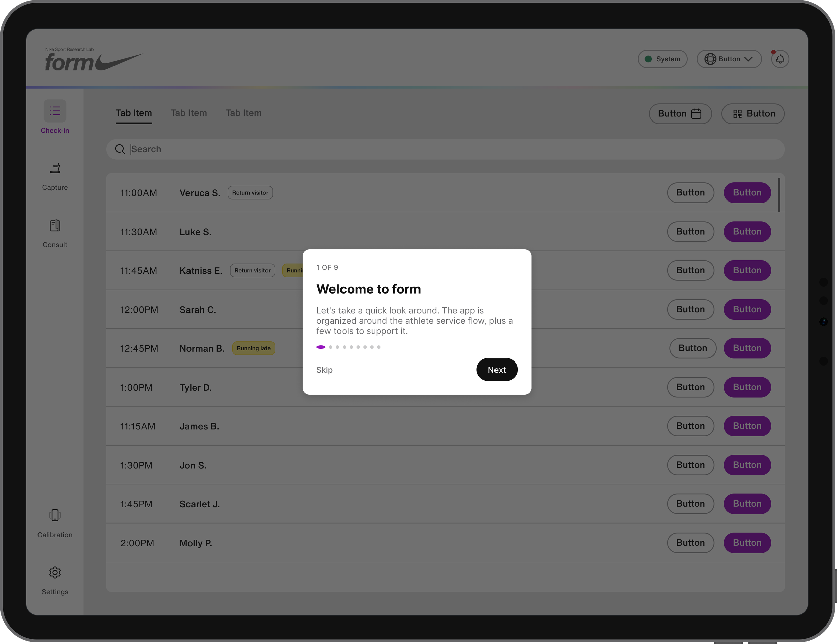This screenshot has width=837, height=644.
Task: Click outlined Button for Sarah C.
Action: (690, 309)
